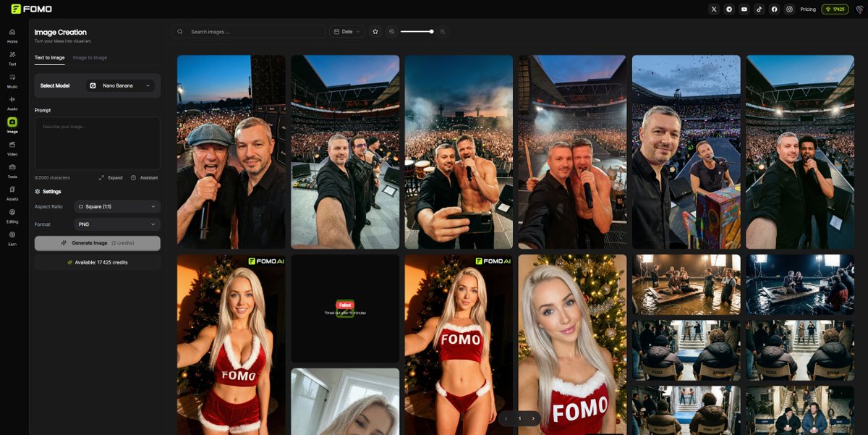
Task: Open the Telegram social link
Action: pos(729,9)
